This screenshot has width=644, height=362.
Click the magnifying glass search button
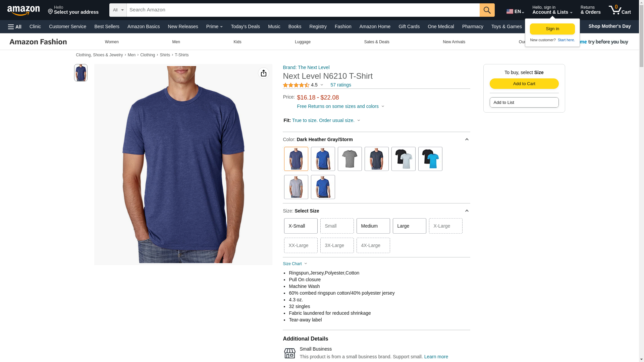click(487, 10)
